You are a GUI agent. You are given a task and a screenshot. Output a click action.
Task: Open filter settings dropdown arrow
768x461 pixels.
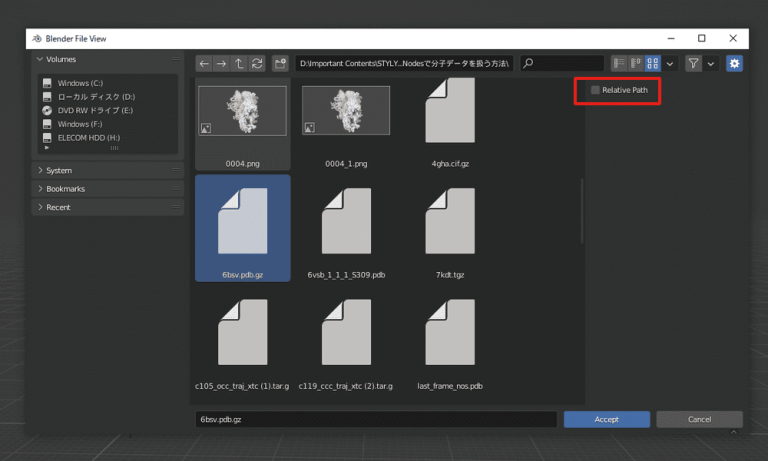pyautogui.click(x=711, y=64)
